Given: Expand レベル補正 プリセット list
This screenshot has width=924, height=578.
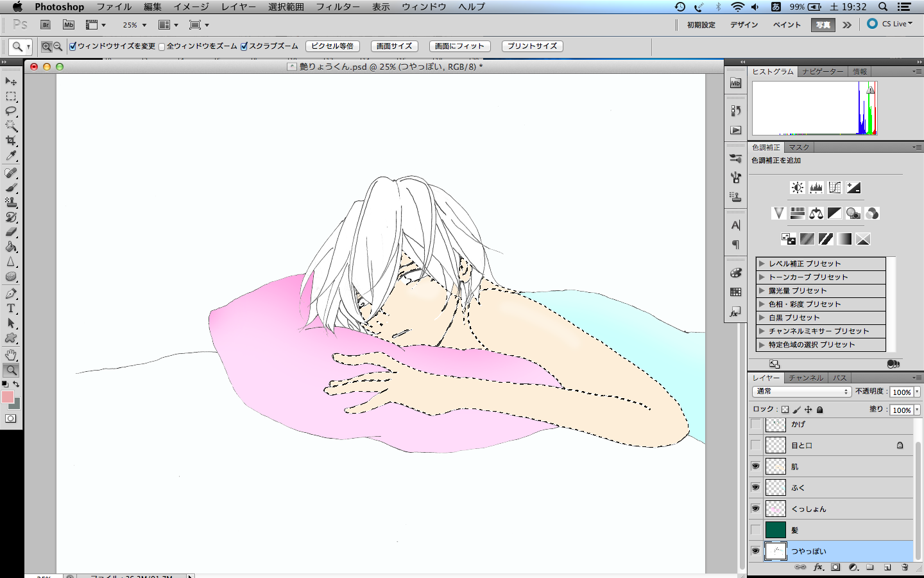Looking at the screenshot, I should [x=762, y=263].
